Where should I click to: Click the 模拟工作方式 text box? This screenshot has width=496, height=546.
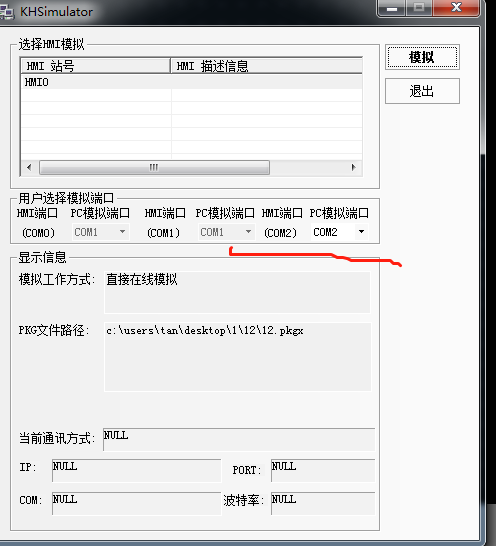tap(237, 292)
